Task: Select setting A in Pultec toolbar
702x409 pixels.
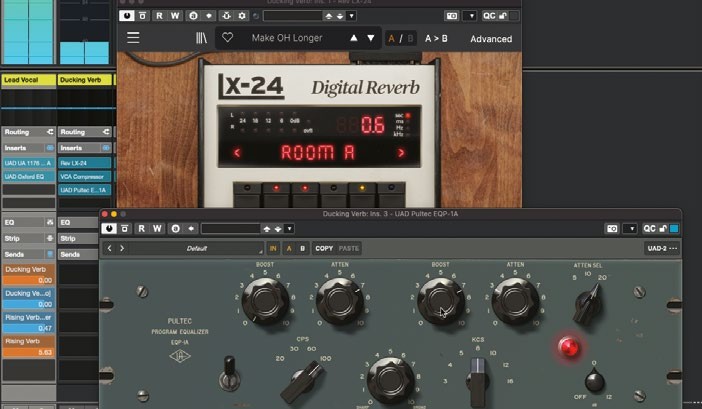Action: pyautogui.click(x=289, y=248)
